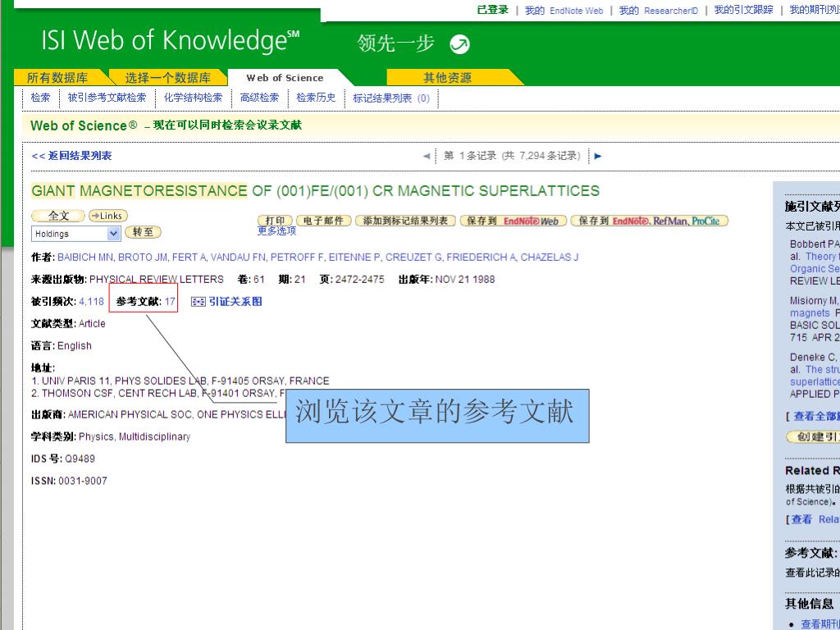Open 化学结构检索

[x=193, y=98]
